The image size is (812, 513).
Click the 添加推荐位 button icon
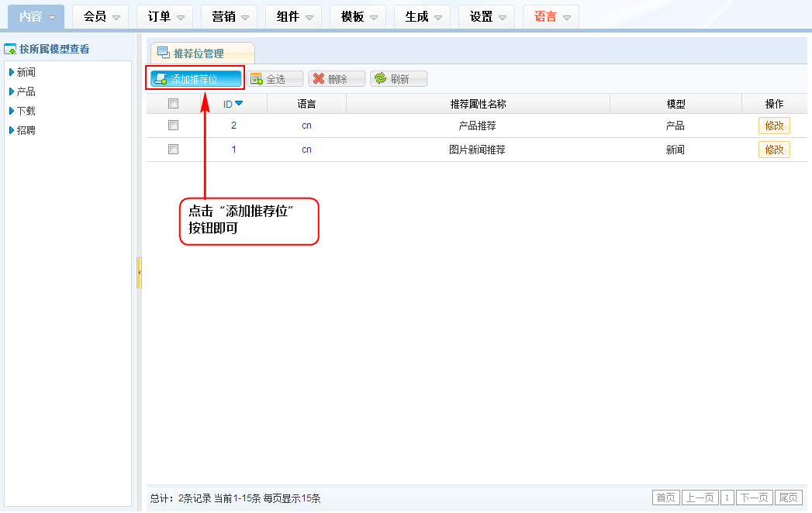[161, 79]
